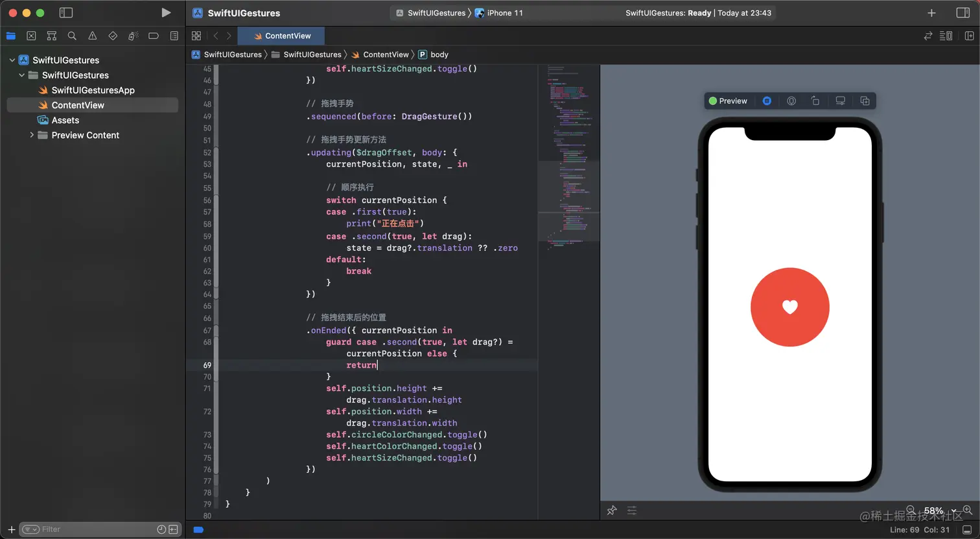Viewport: 980px width, 539px height.
Task: Add new file with navigator plus button
Action: [11, 529]
